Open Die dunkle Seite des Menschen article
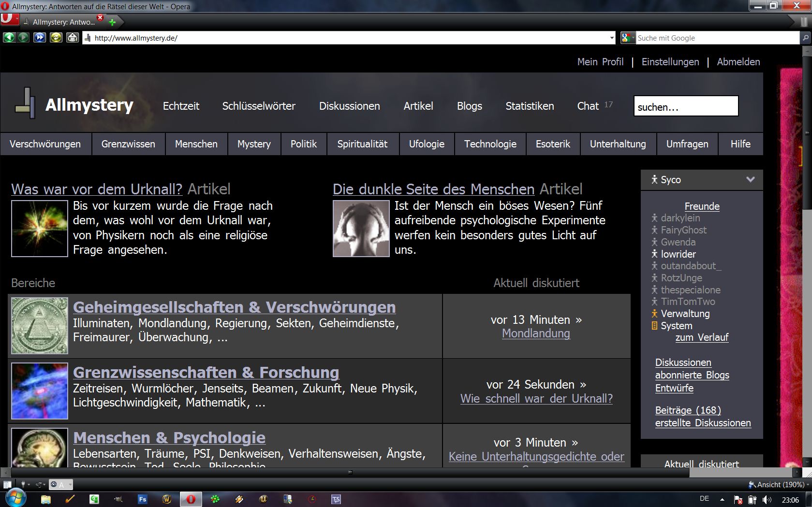The height and width of the screenshot is (507, 812). 434,189
